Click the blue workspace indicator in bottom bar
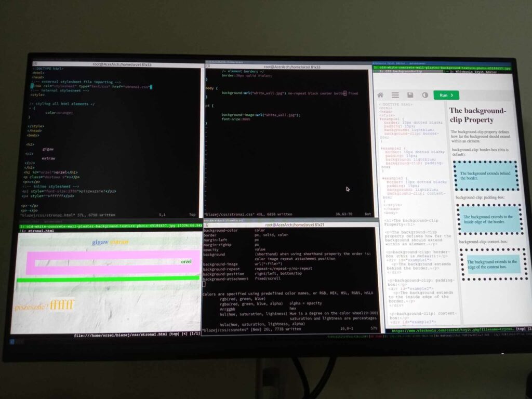The height and width of the screenshot is (399, 532). pos(12,341)
